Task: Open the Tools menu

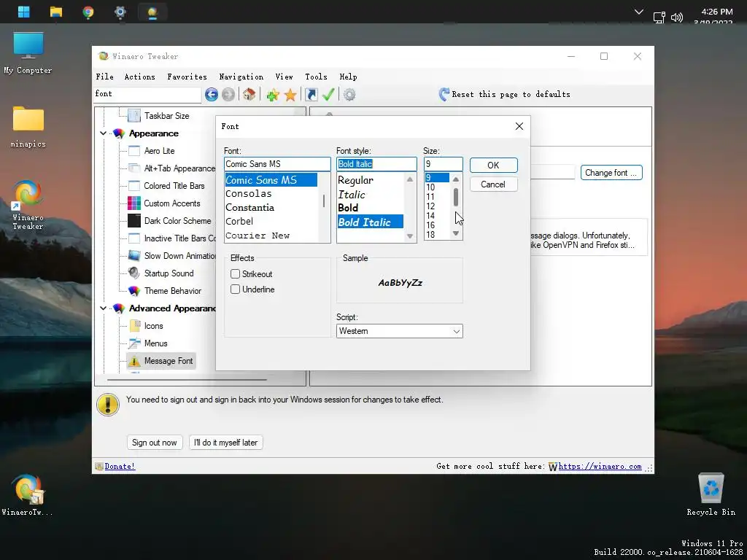Action: [316, 77]
